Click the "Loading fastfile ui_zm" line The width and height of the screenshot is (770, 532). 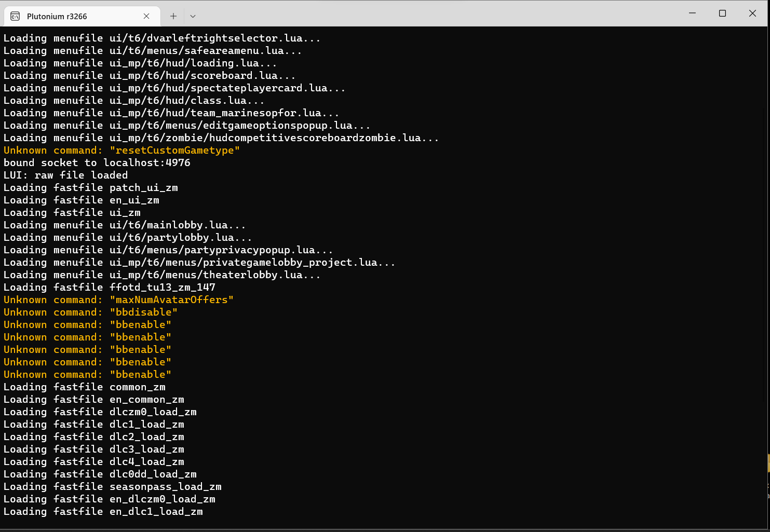(x=72, y=212)
